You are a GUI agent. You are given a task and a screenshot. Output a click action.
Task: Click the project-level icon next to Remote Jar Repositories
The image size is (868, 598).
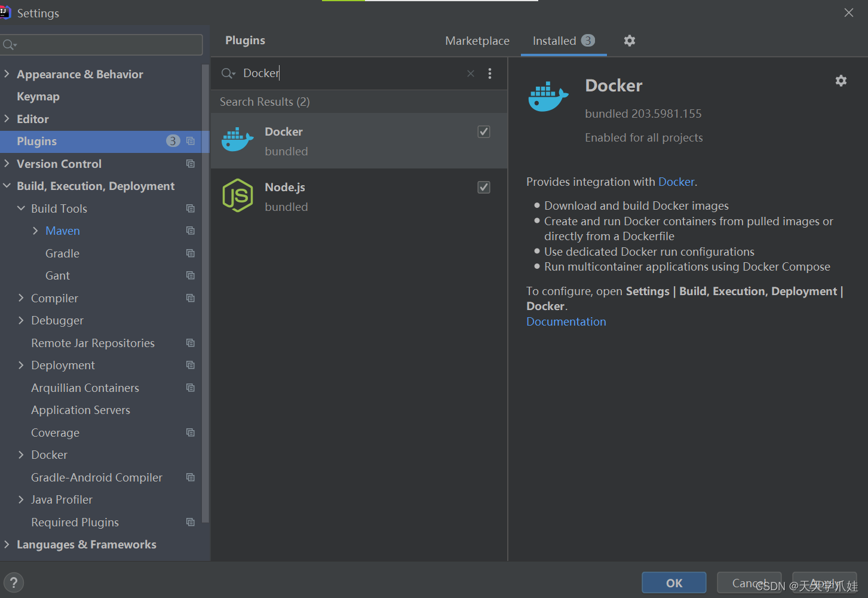[191, 343]
